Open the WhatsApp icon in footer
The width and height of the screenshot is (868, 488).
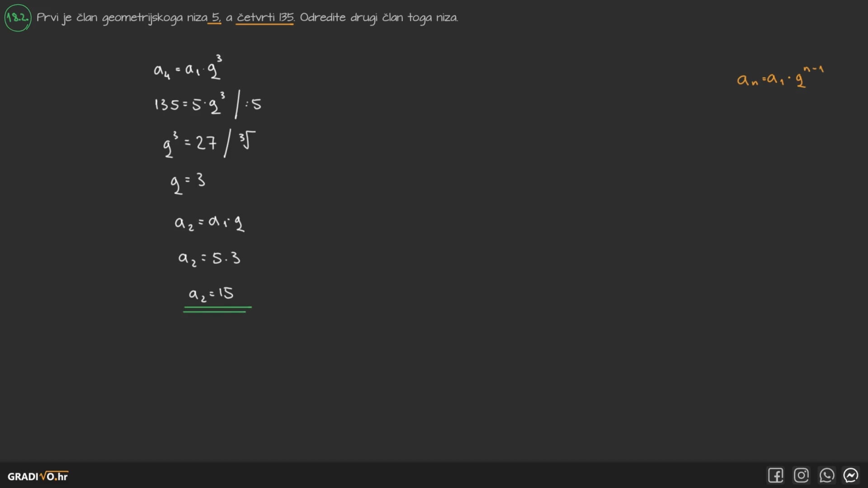click(826, 475)
